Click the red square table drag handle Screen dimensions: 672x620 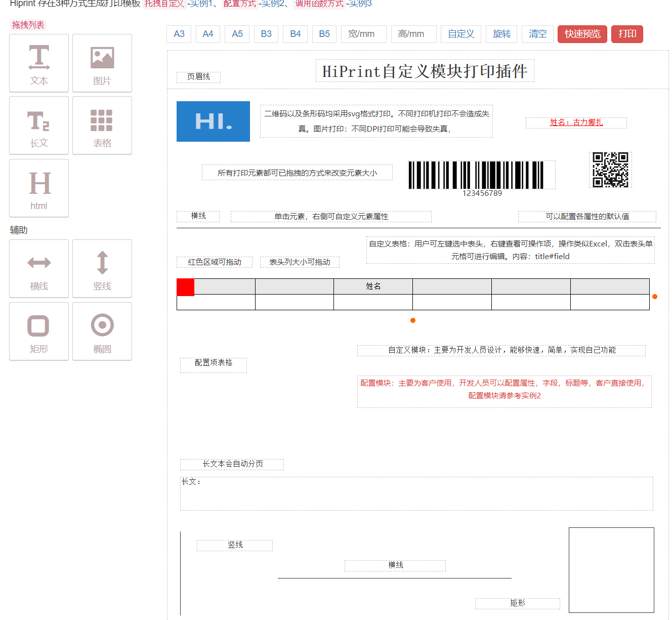pyautogui.click(x=185, y=287)
